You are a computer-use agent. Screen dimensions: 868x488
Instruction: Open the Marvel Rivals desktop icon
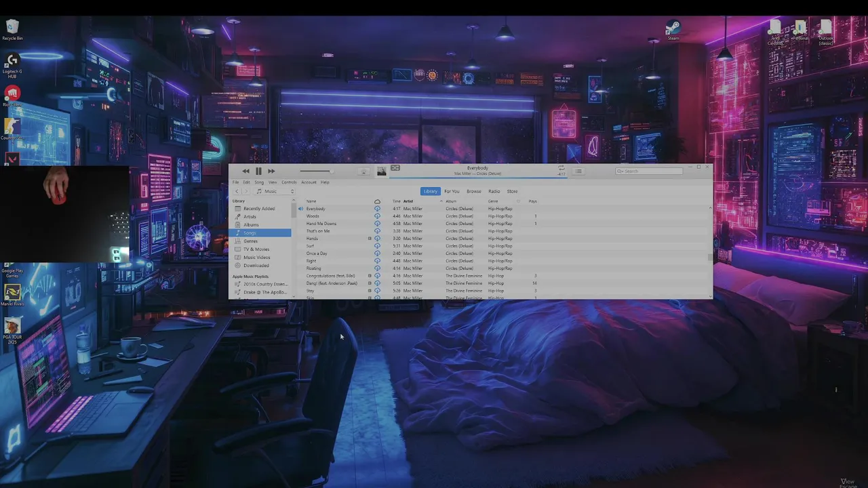[x=12, y=296]
